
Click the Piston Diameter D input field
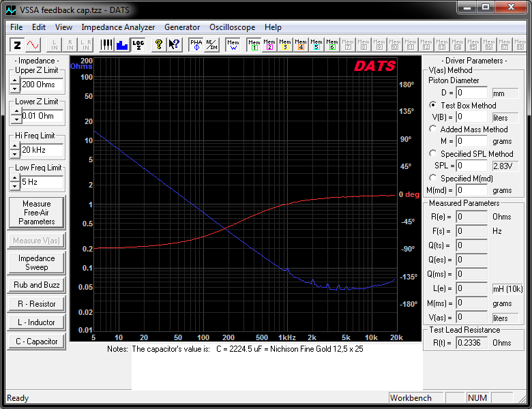click(471, 93)
